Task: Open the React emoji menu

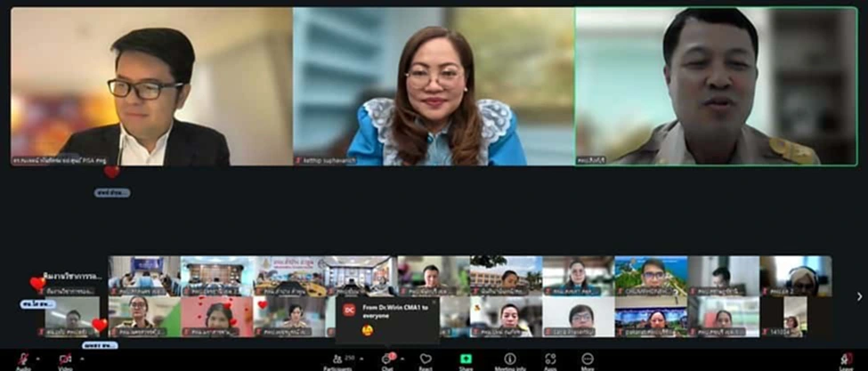Action: (426, 359)
